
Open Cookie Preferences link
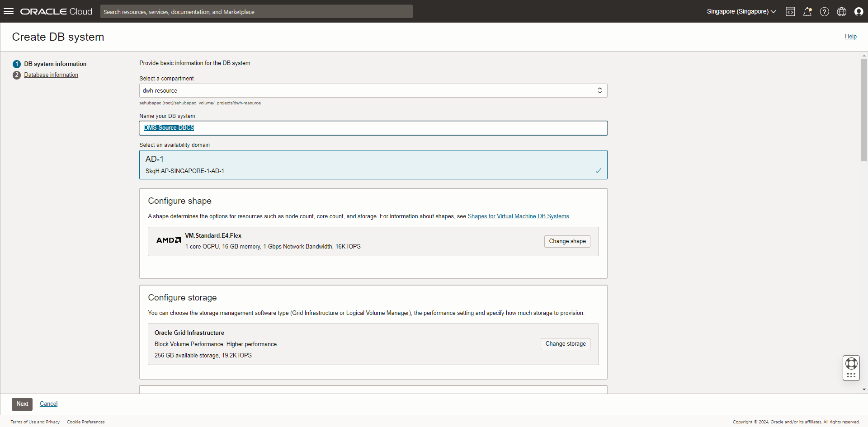tap(86, 422)
